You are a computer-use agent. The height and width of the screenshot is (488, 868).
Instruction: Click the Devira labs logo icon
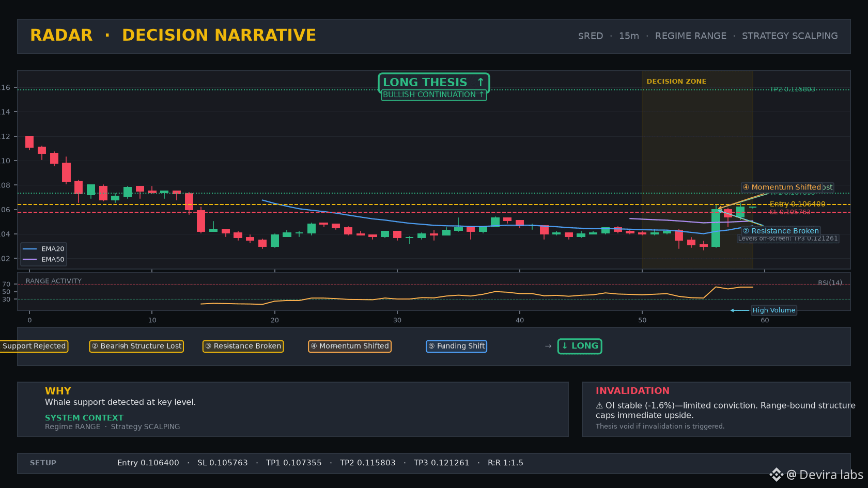[776, 475]
